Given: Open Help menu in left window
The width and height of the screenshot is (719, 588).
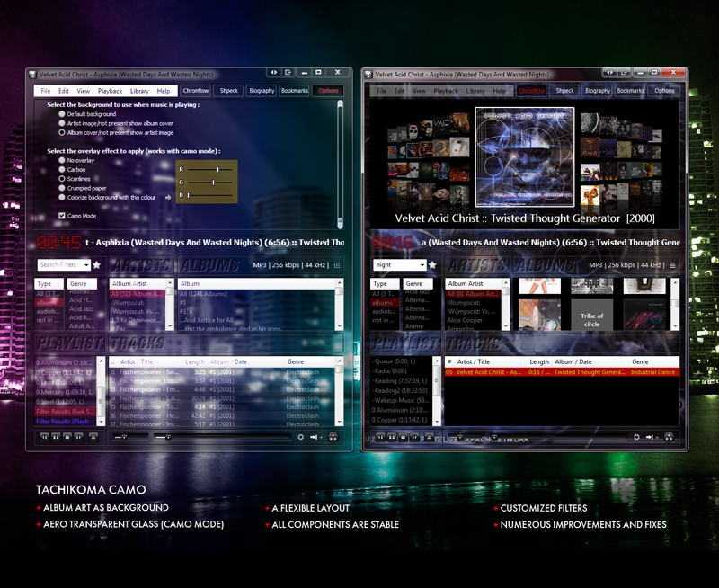Looking at the screenshot, I should (164, 91).
